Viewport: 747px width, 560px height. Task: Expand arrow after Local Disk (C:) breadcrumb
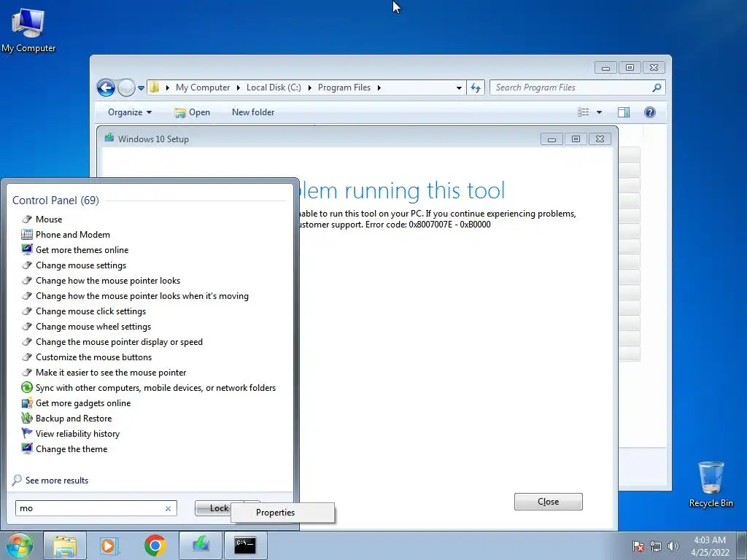(309, 88)
